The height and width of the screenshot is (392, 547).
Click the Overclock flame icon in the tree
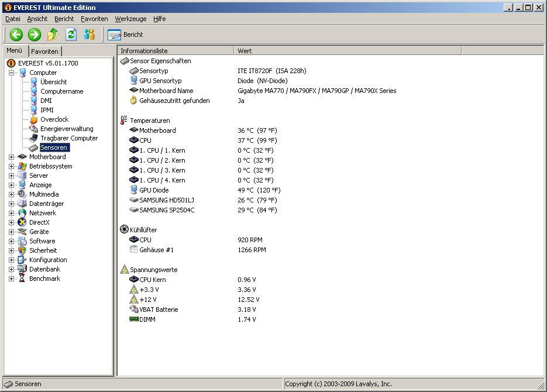pyautogui.click(x=33, y=119)
